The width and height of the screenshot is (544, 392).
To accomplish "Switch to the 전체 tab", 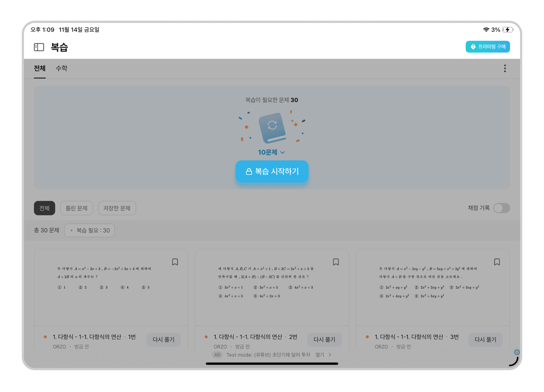I will tap(40, 68).
